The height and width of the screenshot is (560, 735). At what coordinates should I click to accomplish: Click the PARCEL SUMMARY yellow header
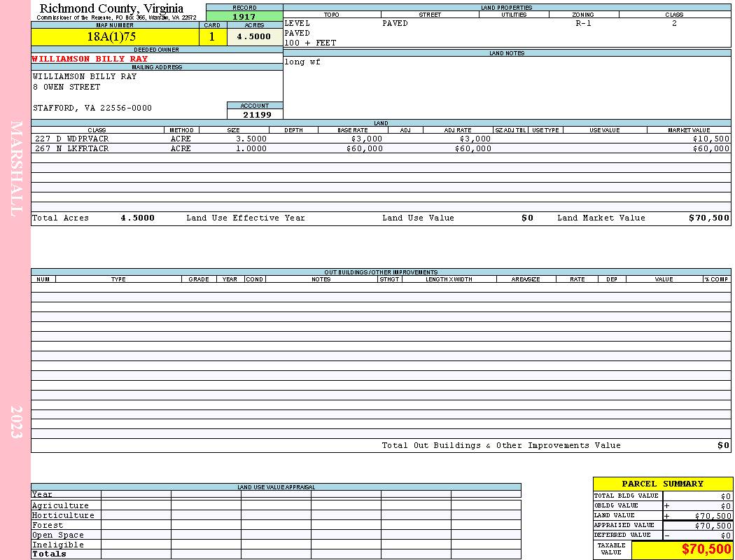[662, 484]
